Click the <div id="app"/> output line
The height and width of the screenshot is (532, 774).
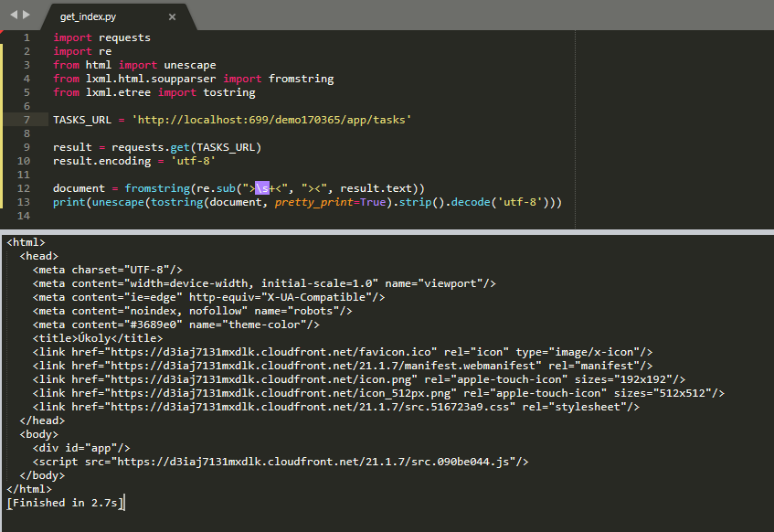[x=81, y=448]
